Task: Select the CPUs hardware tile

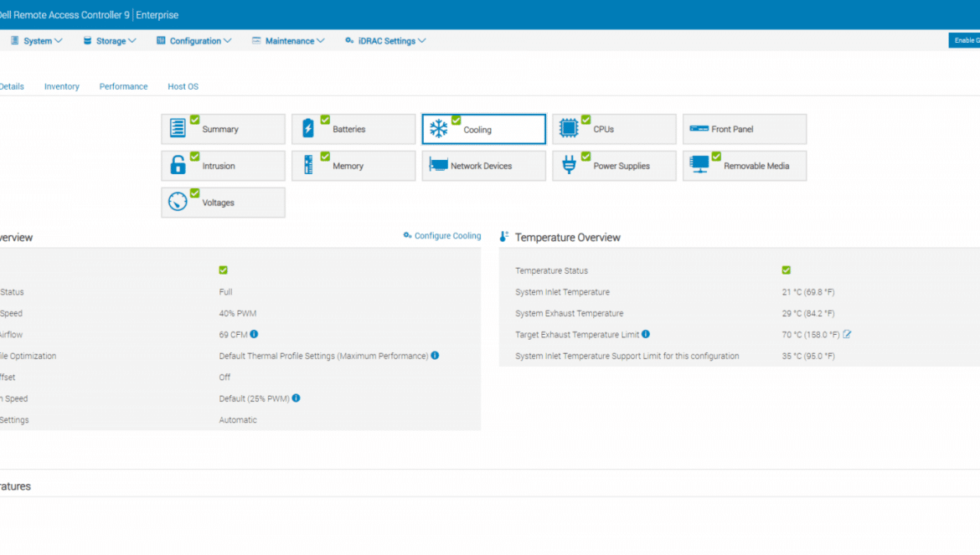Action: click(614, 129)
